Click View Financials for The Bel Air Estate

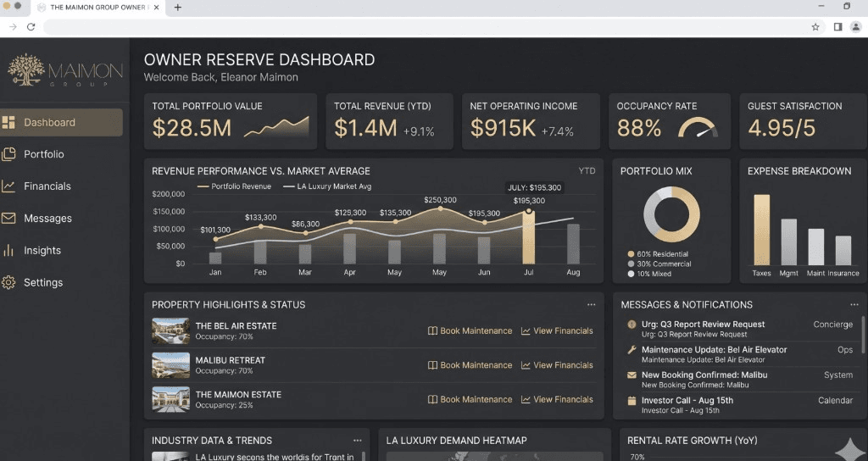(557, 331)
